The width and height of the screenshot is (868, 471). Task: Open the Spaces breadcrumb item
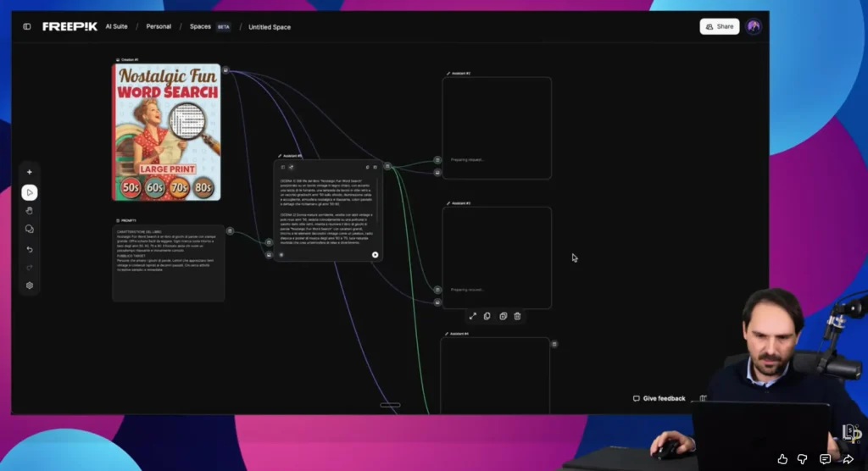[x=200, y=26]
